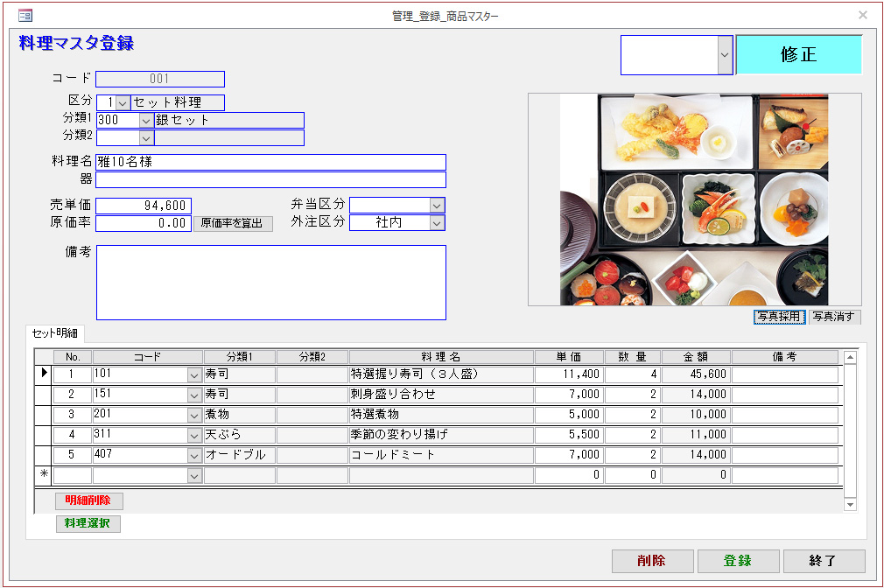Click the food photo thumbnail
Screen dimensions: 884x588
coord(693,199)
